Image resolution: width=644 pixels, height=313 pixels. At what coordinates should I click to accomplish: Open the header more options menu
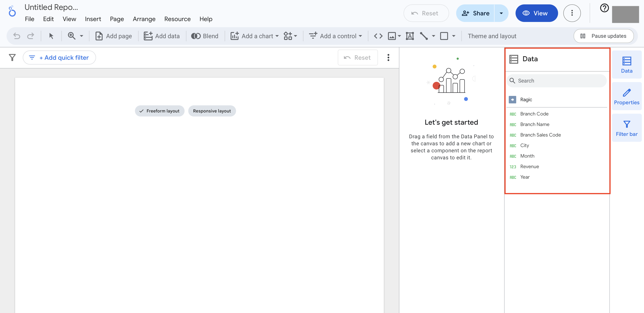572,13
